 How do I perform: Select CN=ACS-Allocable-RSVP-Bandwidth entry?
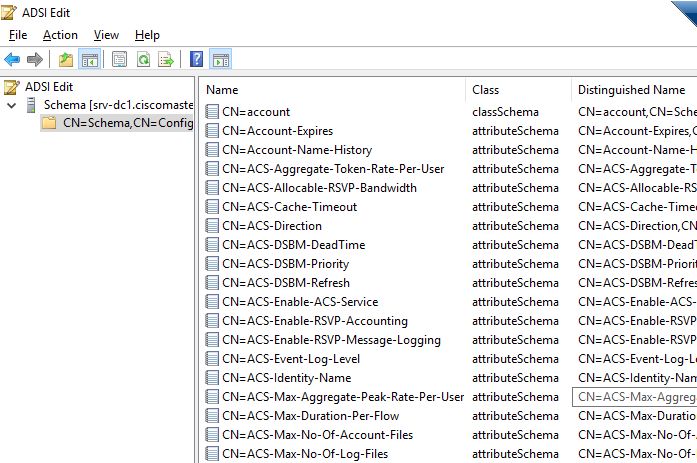coord(319,188)
